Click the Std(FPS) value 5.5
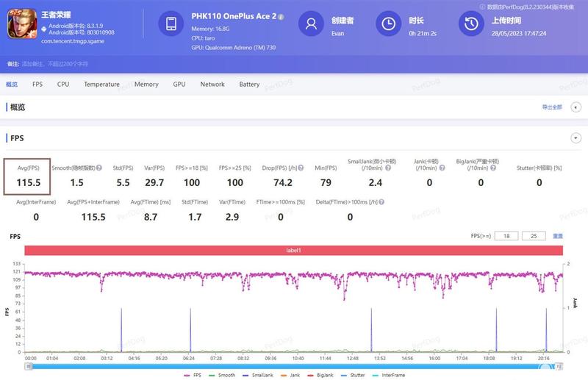Viewport: 588px width, 380px height. [123, 183]
